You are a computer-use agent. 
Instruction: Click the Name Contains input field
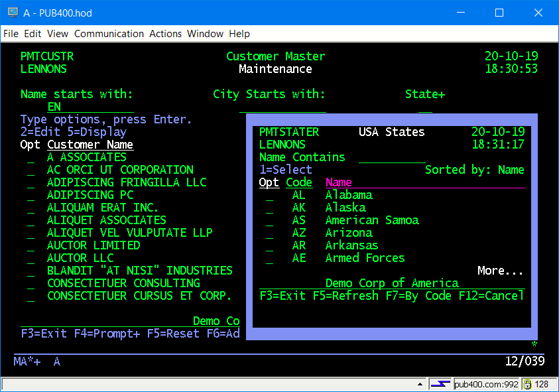[391, 158]
